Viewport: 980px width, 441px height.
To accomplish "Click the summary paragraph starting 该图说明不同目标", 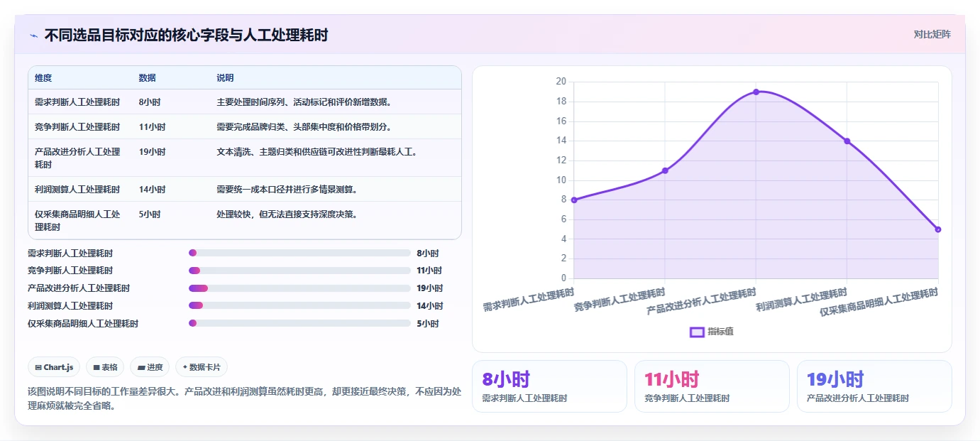I will click(244, 398).
